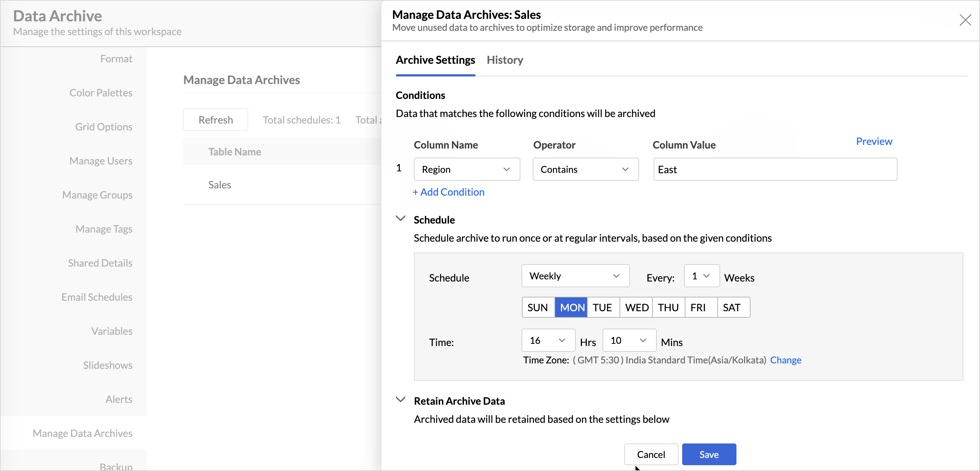Open the Contains operator dropdown
The height and width of the screenshot is (471, 980).
(585, 170)
